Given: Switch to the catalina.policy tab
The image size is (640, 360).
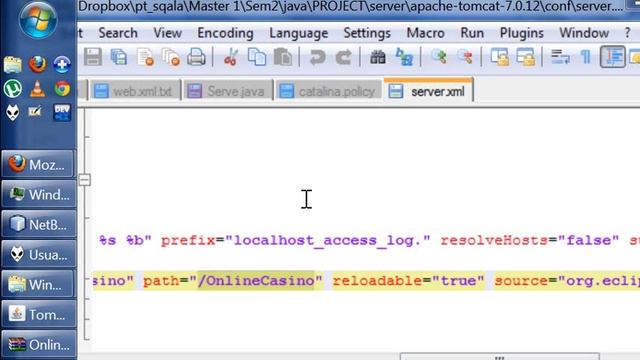Looking at the screenshot, I should pyautogui.click(x=329, y=91).
